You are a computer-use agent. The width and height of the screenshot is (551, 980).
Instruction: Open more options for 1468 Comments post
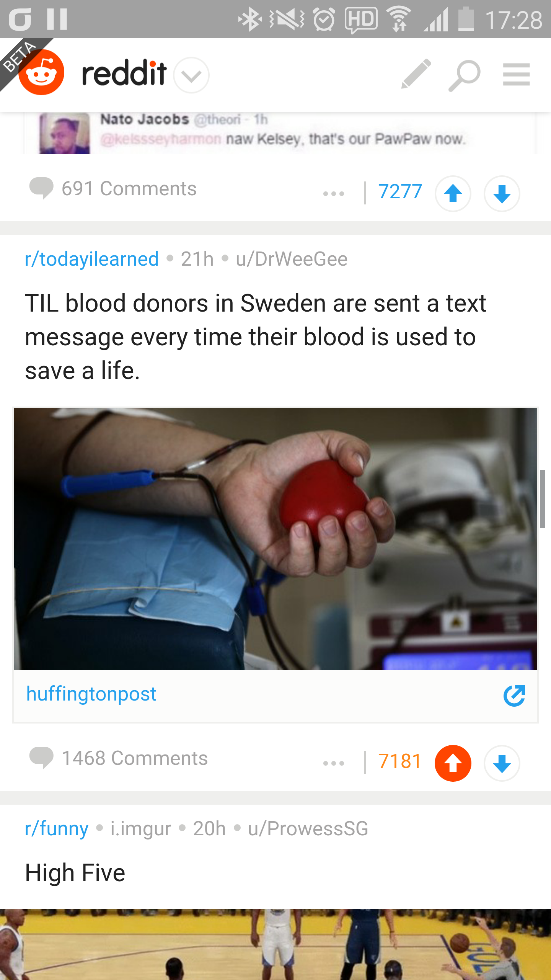point(334,763)
